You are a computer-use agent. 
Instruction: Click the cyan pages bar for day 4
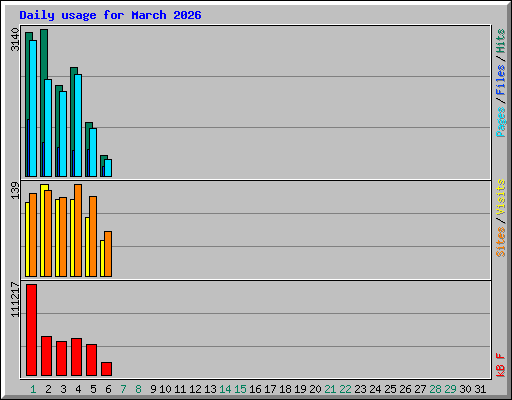coord(78,125)
